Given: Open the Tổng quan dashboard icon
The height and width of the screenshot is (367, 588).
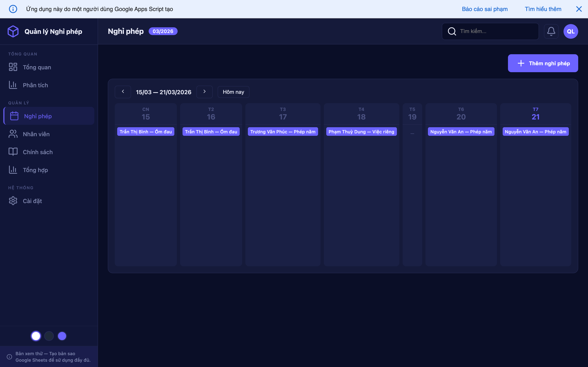Looking at the screenshot, I should point(13,67).
